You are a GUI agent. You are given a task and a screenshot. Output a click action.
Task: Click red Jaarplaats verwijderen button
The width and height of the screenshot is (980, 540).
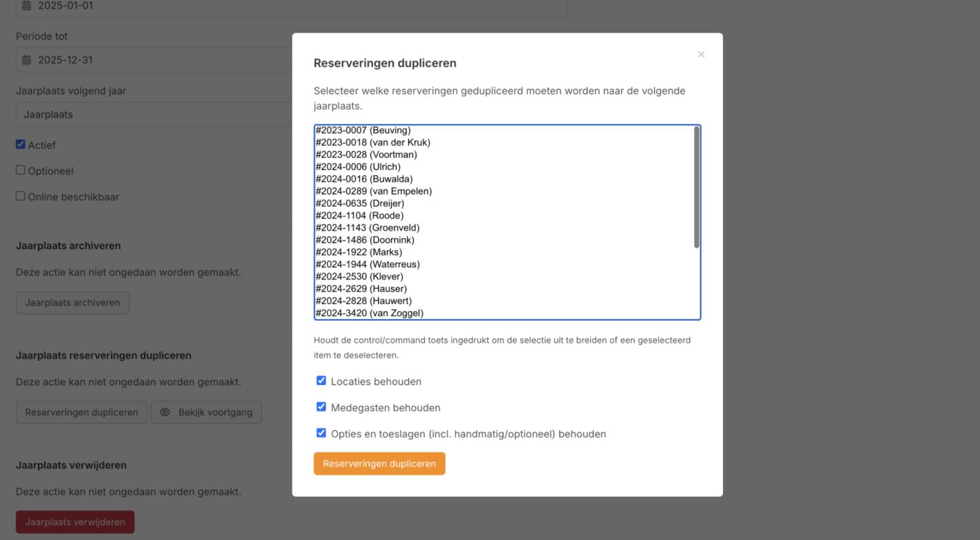pyautogui.click(x=75, y=522)
